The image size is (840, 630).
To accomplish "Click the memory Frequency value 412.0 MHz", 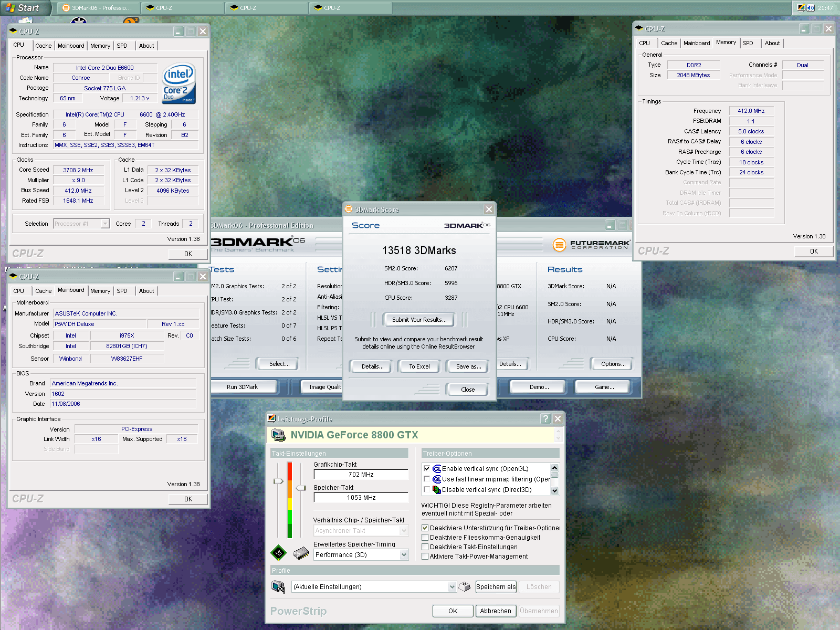I will tap(751, 111).
